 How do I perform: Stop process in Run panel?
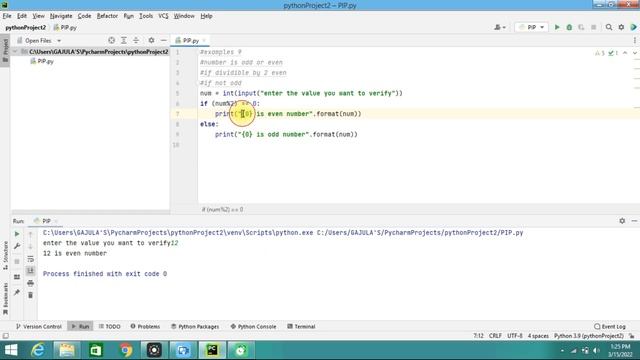[17, 261]
